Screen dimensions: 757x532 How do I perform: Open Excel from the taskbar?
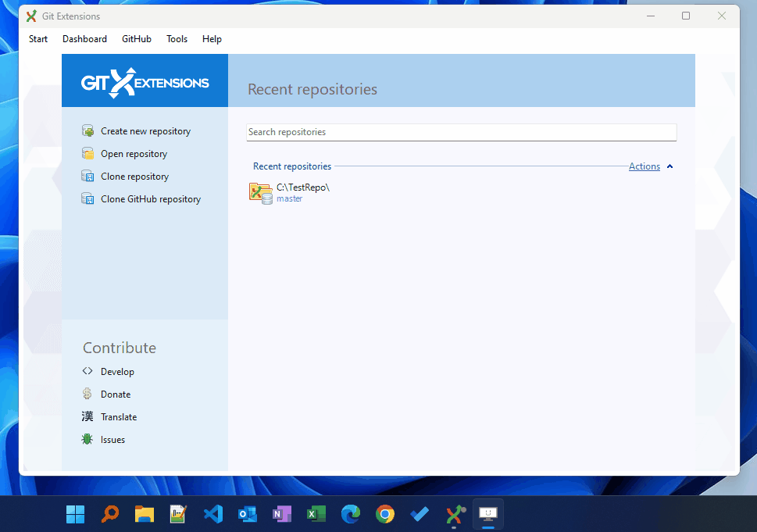pos(316,515)
